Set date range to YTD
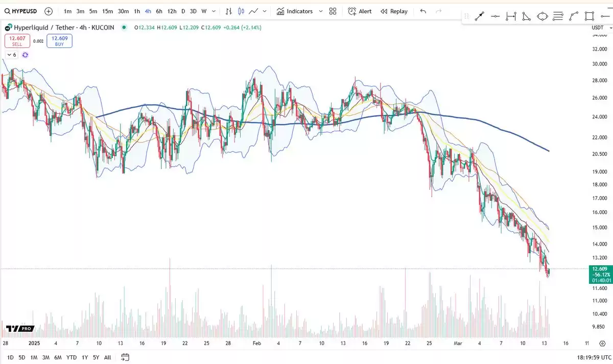Image resolution: width=613 pixels, height=364 pixels. (x=72, y=357)
